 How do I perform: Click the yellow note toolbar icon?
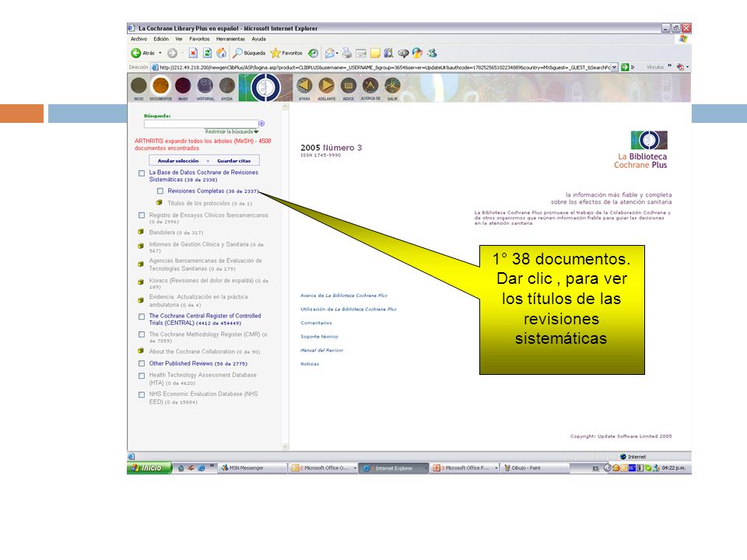375,53
